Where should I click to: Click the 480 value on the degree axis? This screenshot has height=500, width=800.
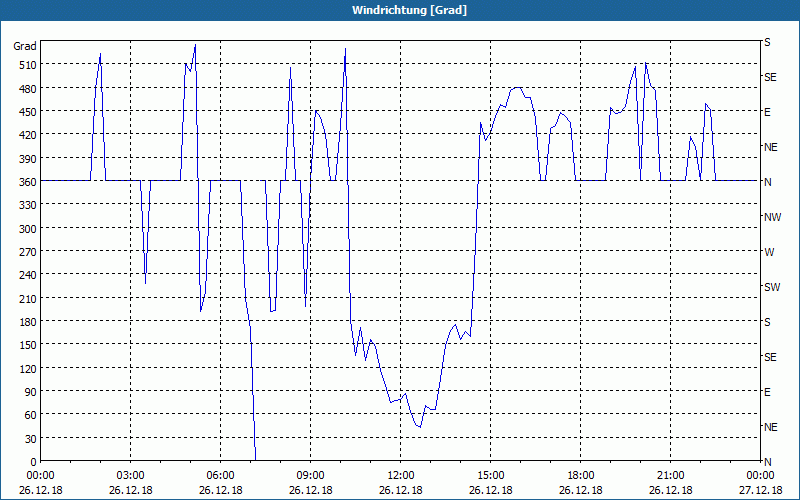(x=28, y=89)
